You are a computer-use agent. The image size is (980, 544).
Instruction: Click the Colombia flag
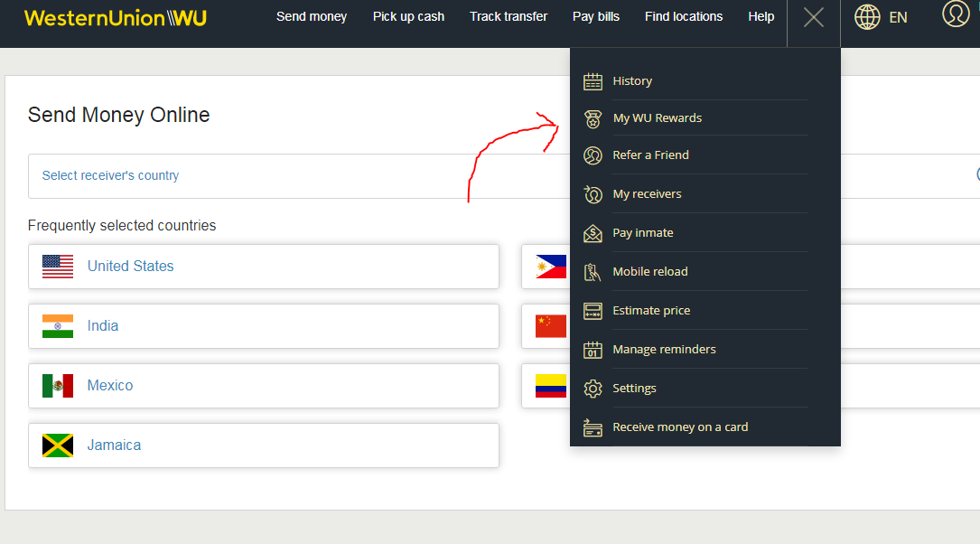pyautogui.click(x=551, y=386)
